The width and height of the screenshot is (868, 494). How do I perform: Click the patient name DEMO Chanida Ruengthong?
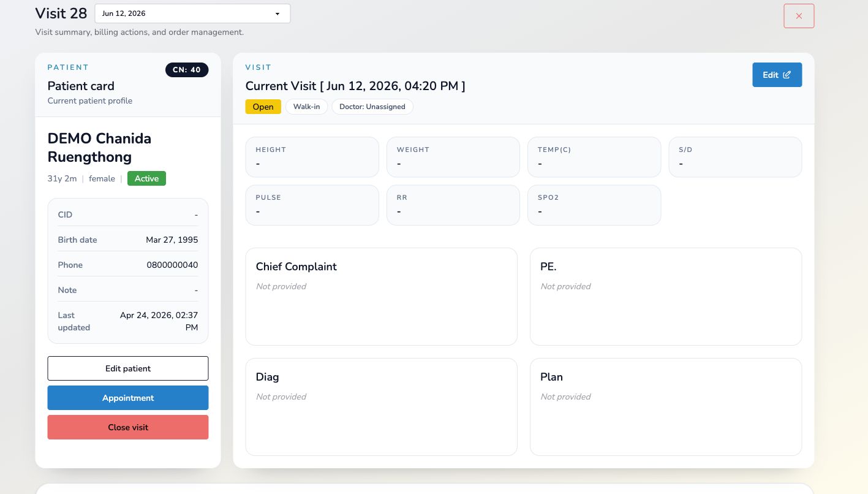99,148
